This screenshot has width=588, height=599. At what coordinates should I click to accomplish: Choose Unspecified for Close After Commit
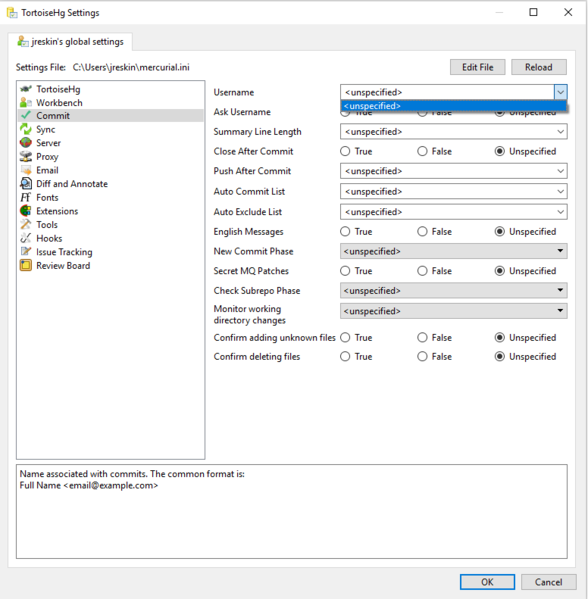tap(500, 151)
